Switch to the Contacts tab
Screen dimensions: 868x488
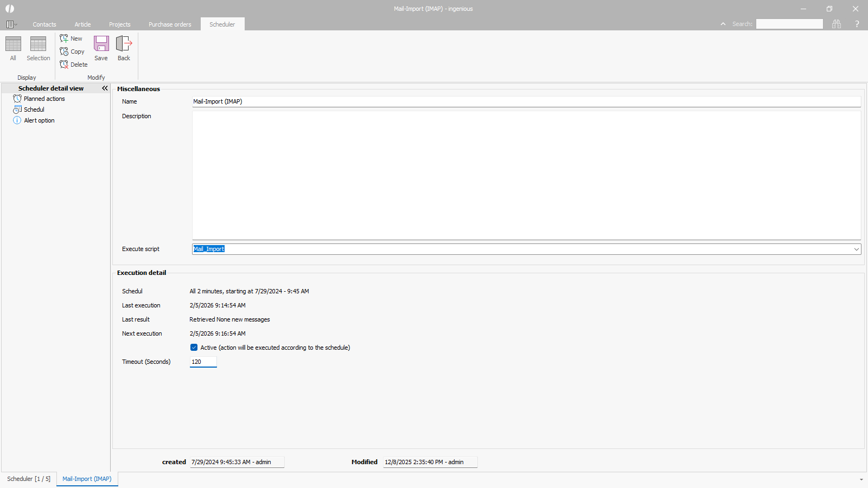click(44, 24)
